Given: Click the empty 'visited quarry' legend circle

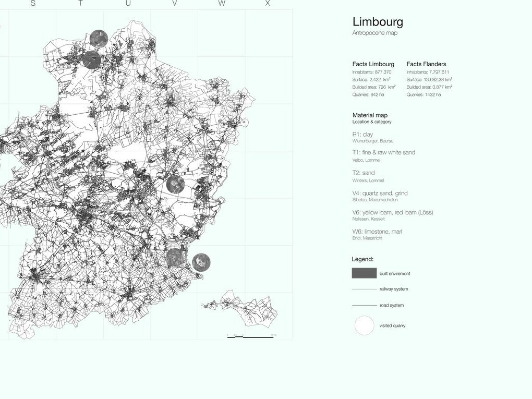Looking at the screenshot, I should [365, 325].
